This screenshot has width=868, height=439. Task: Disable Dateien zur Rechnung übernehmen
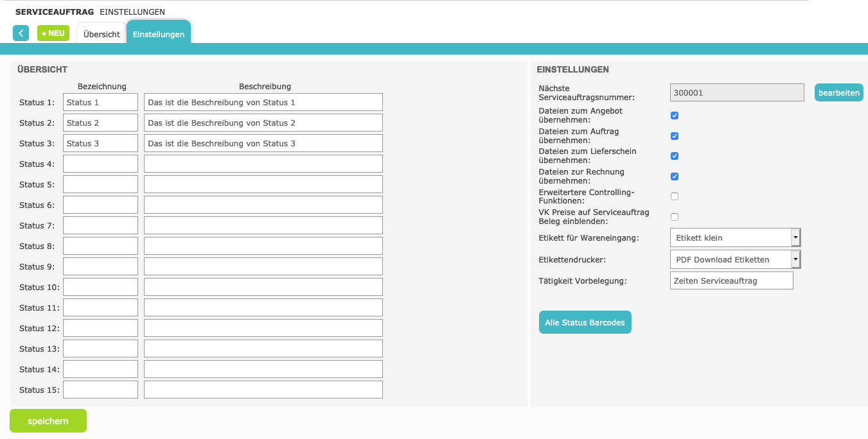(x=675, y=176)
